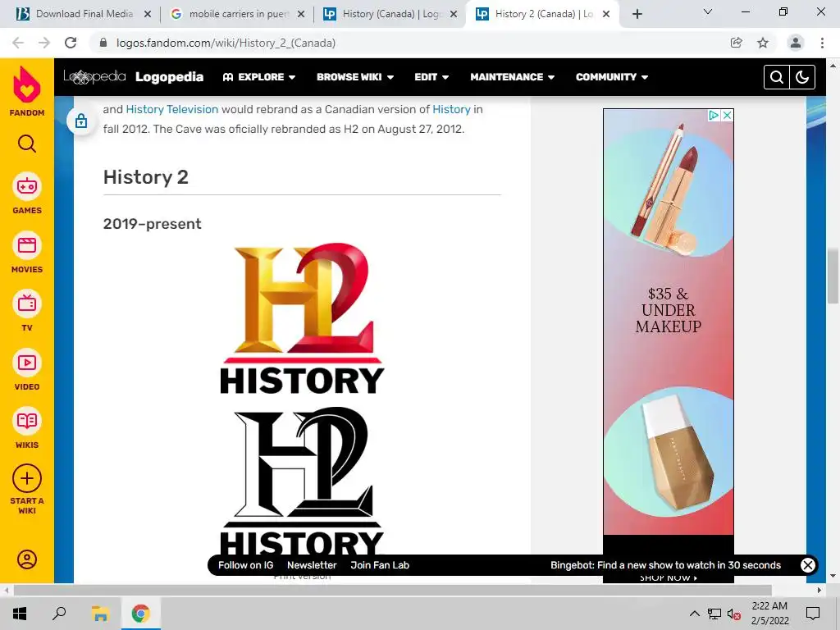Share this page via the share icon
Viewport: 840px width, 630px height.
pyautogui.click(x=736, y=43)
